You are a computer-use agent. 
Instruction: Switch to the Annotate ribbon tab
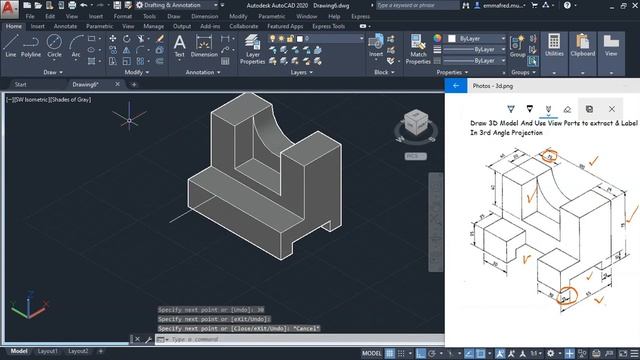click(x=65, y=26)
